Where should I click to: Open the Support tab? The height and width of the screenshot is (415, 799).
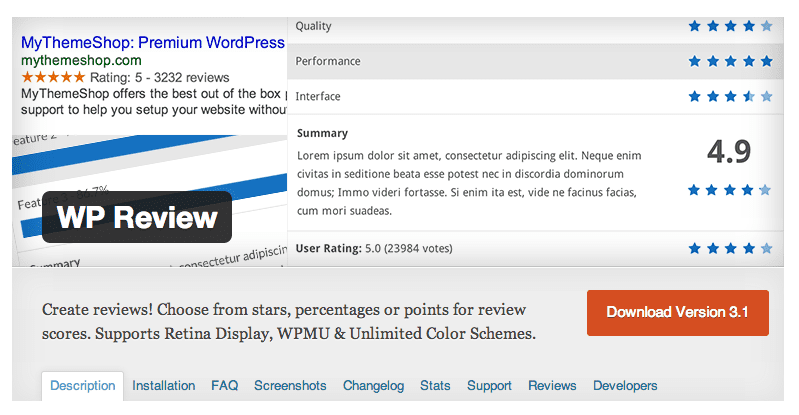click(x=489, y=386)
